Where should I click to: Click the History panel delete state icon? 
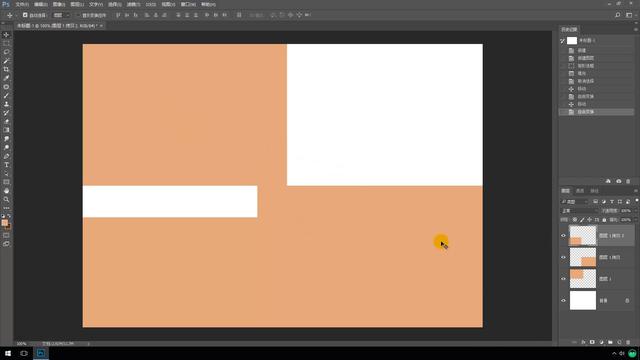(628, 181)
